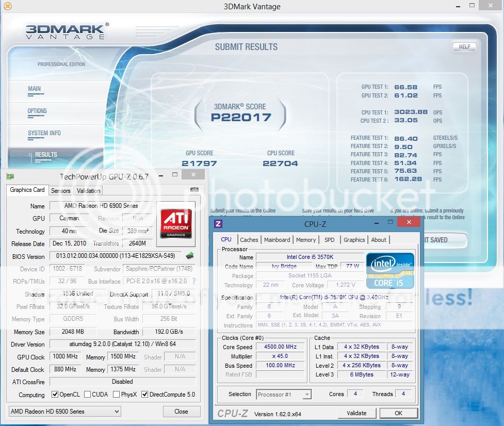Click the BIOS save chip icon

pyautogui.click(x=190, y=255)
